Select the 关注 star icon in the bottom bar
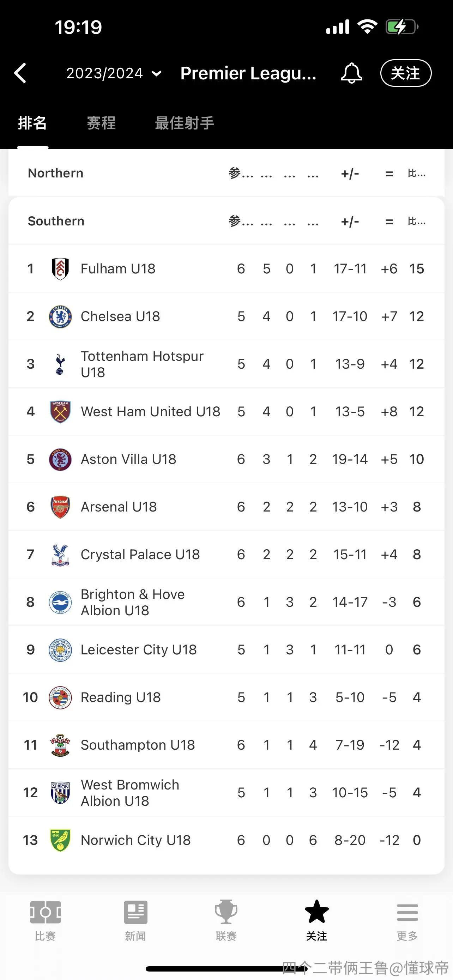 point(316,912)
